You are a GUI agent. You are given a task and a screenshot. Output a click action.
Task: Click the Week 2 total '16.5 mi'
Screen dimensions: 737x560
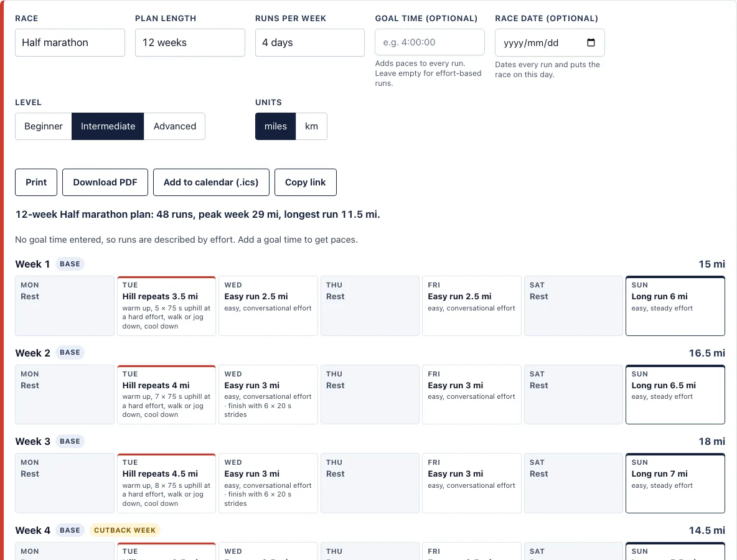707,353
